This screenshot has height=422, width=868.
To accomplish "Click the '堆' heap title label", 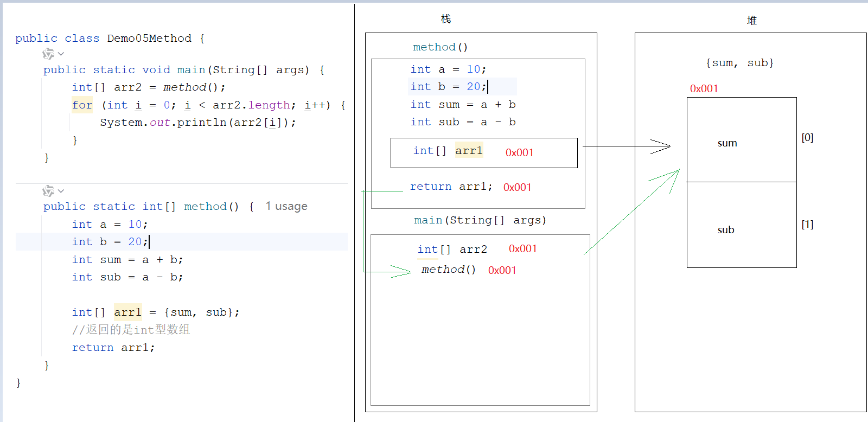I will (x=751, y=21).
